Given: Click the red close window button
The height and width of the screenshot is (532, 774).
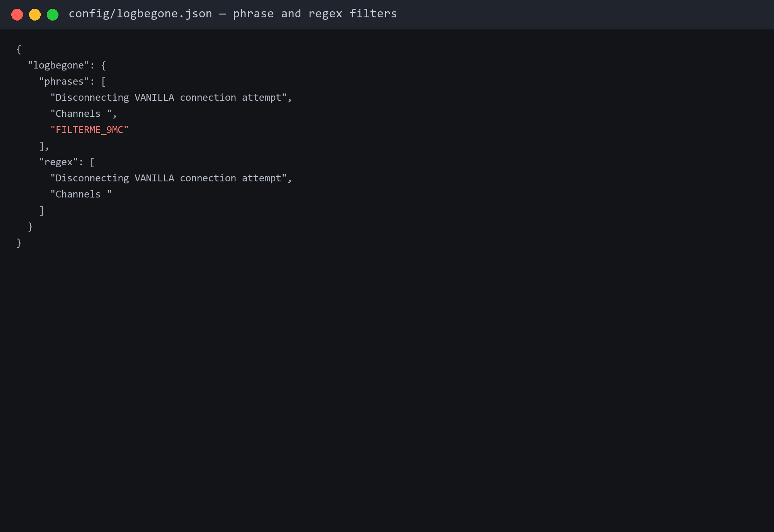Looking at the screenshot, I should (x=17, y=15).
